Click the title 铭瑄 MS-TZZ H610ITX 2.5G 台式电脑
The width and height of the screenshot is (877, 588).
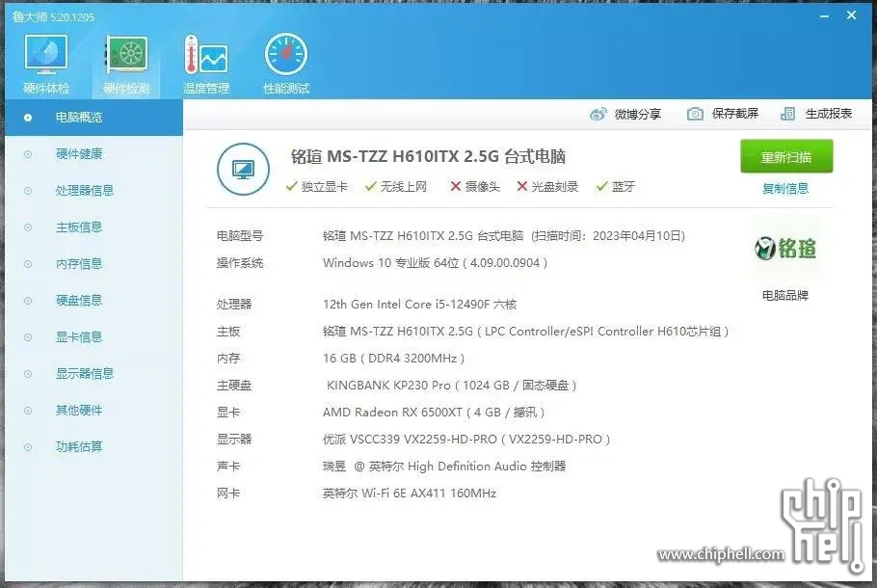(x=429, y=156)
